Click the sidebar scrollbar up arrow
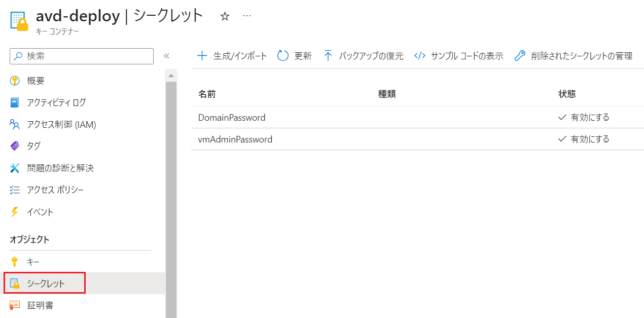This screenshot has height=318, width=644. 171,76
